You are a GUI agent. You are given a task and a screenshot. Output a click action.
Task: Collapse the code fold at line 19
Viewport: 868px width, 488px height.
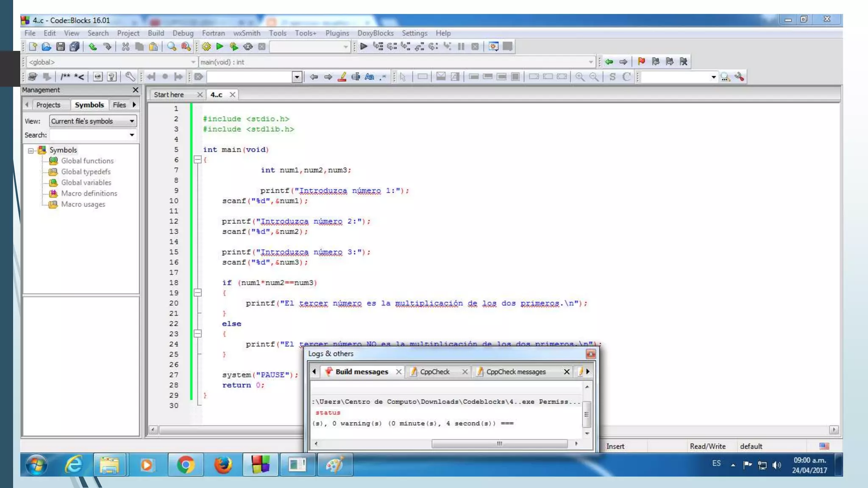tap(198, 293)
